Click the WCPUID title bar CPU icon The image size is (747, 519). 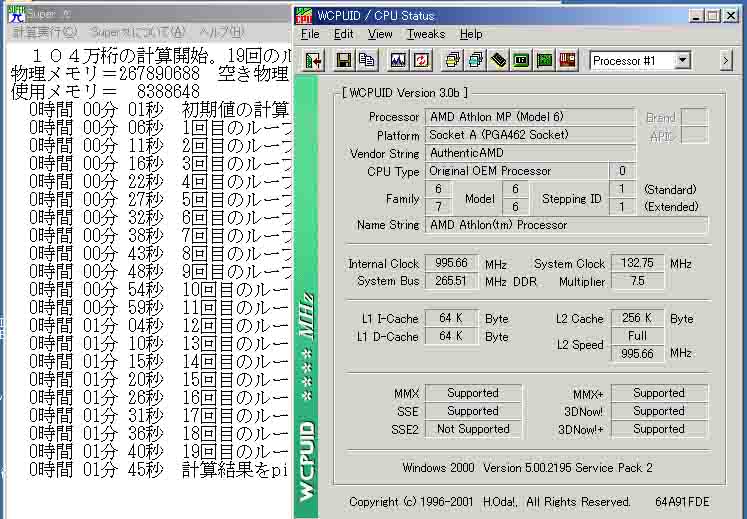click(x=304, y=16)
